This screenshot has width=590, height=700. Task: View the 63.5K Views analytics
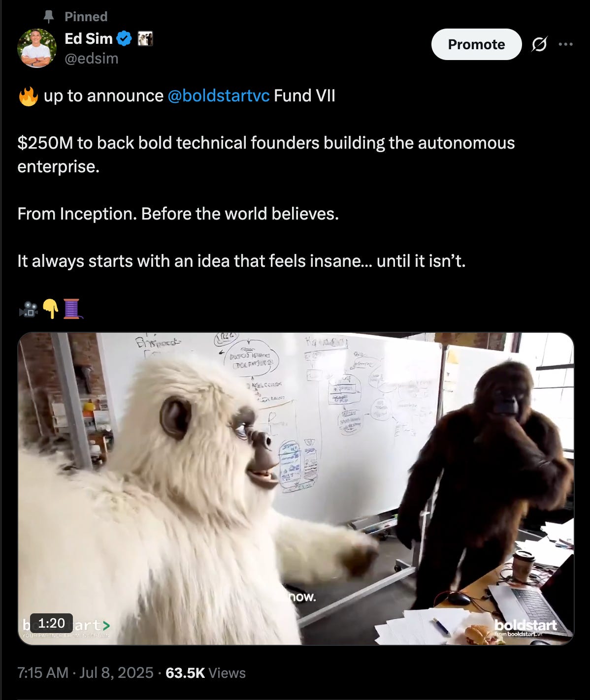(x=205, y=673)
